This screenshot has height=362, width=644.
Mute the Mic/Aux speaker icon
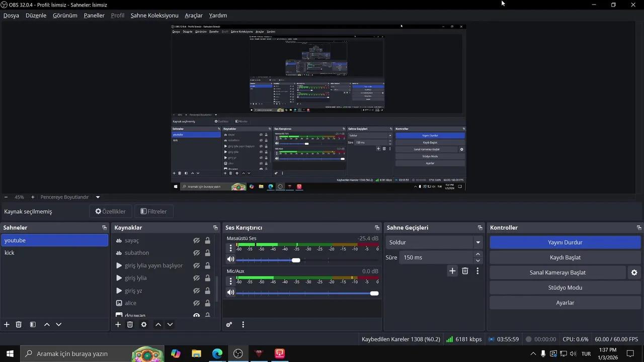(x=230, y=293)
